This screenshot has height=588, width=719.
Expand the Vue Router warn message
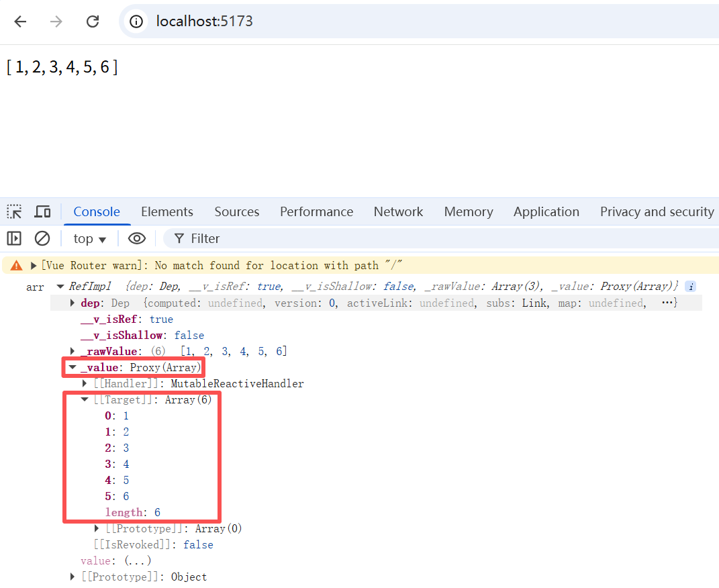pyautogui.click(x=34, y=266)
